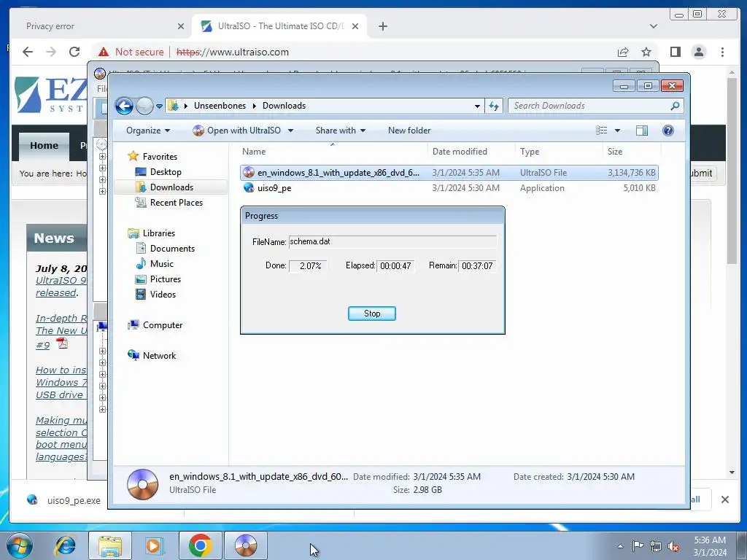Click the share page icon in Chrome
This screenshot has width=747, height=560.
(623, 52)
